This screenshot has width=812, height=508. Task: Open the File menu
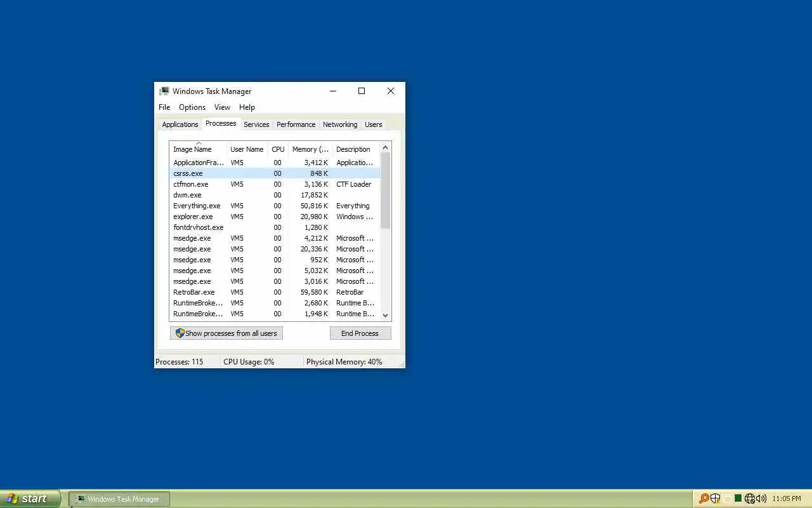point(164,107)
